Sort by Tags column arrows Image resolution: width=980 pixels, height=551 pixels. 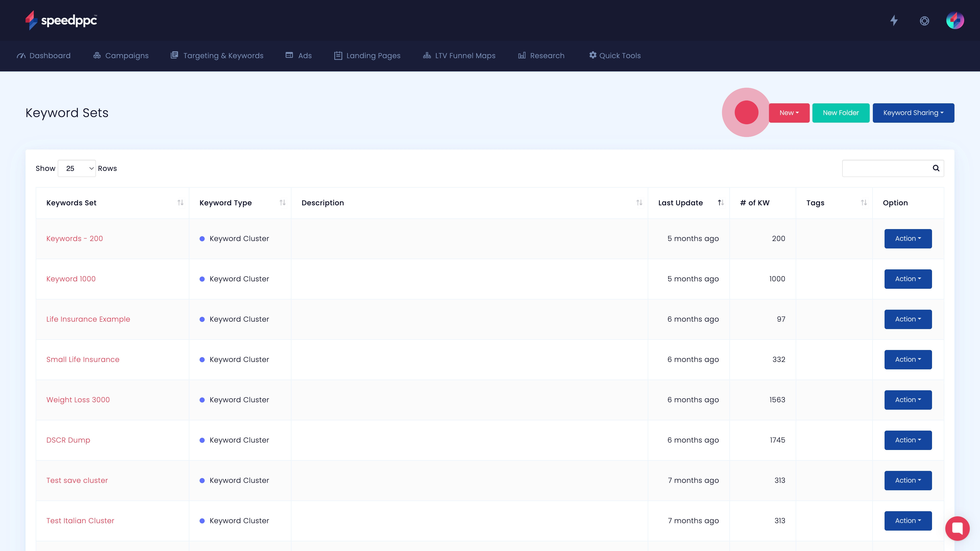(864, 203)
